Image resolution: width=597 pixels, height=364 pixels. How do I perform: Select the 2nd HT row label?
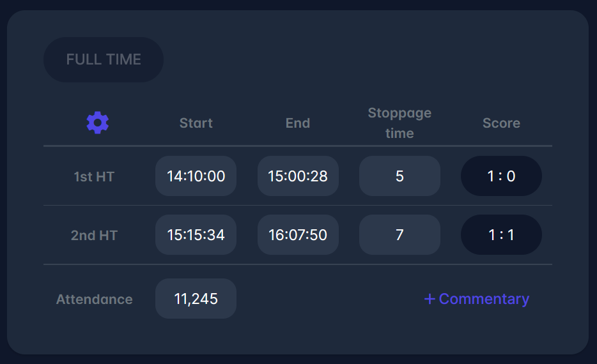click(x=94, y=236)
